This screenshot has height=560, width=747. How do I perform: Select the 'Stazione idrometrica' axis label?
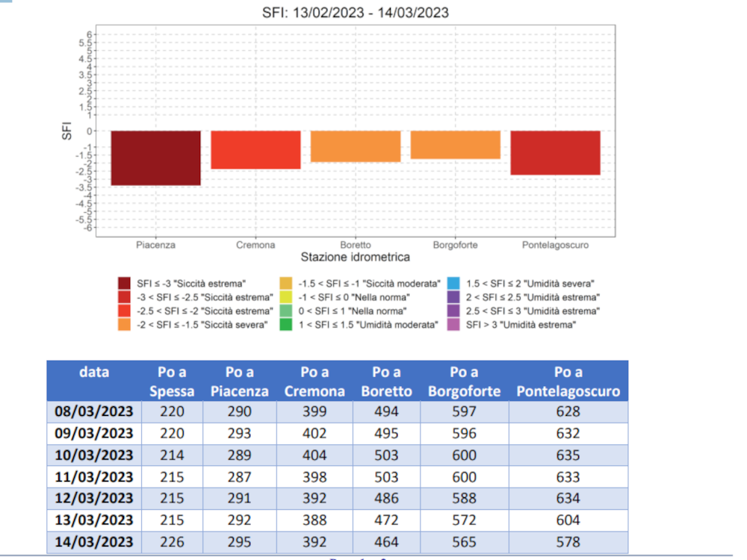click(355, 258)
